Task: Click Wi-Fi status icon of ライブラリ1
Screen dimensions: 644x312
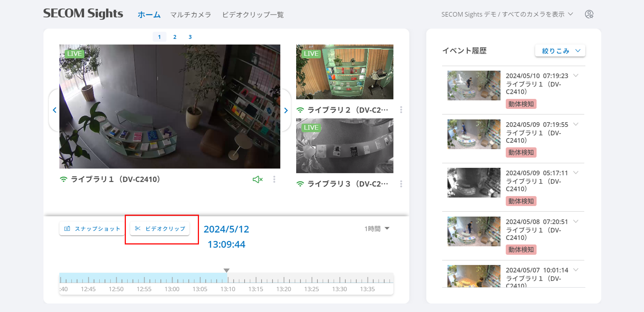Action: (64, 179)
